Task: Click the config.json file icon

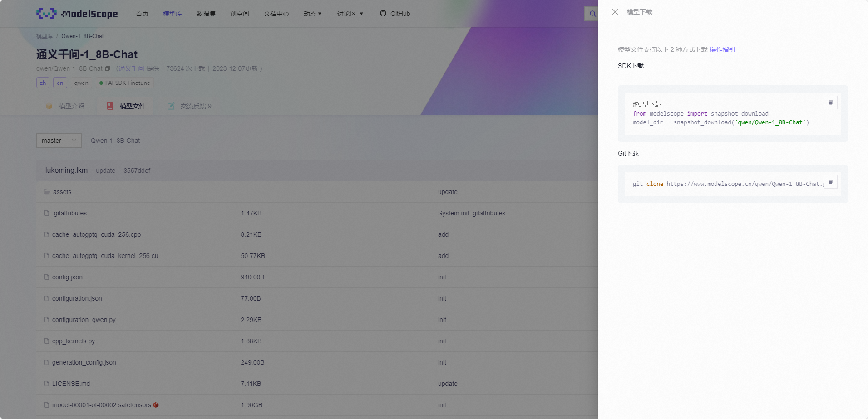Action: [47, 277]
